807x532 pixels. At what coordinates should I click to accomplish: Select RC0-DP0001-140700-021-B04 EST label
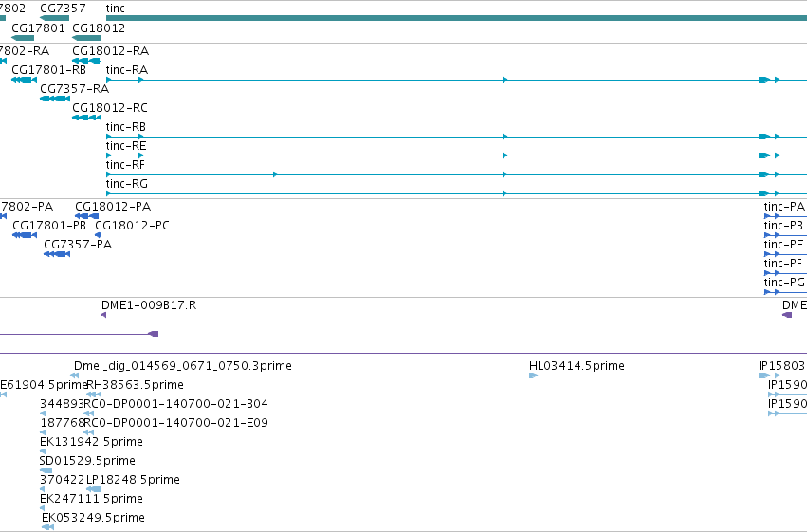[x=175, y=404]
